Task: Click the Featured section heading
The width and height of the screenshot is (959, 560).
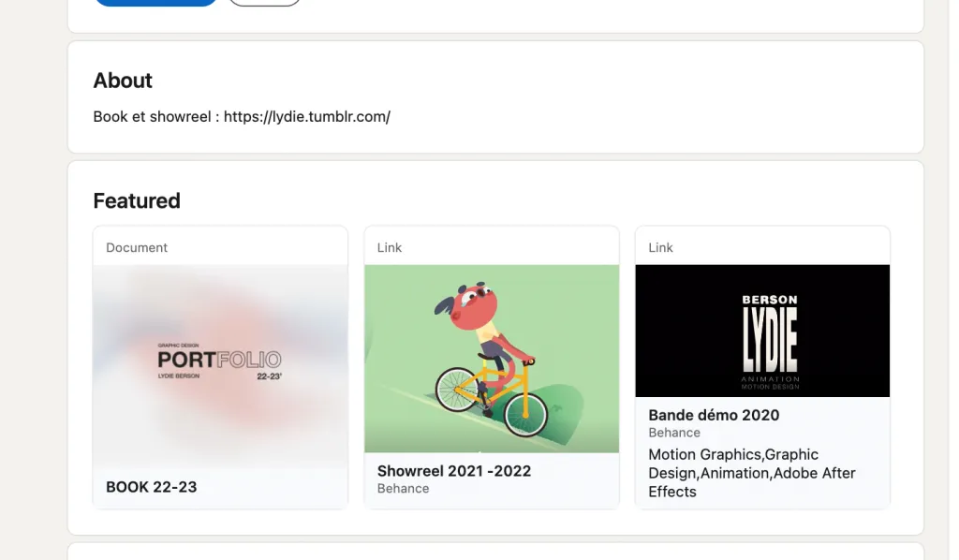Action: (137, 201)
